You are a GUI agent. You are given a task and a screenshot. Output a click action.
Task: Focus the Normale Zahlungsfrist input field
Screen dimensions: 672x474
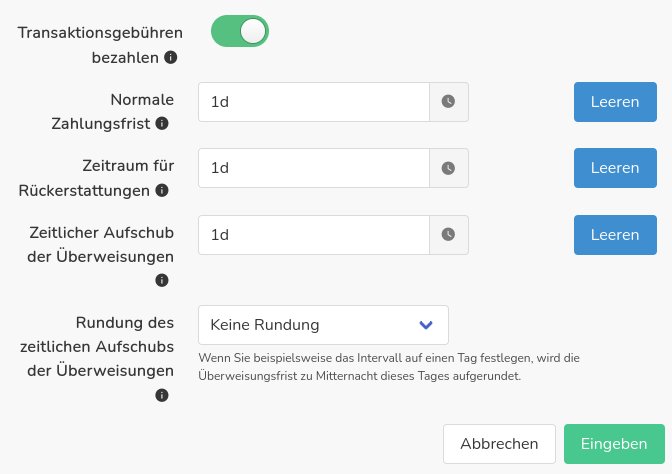[x=313, y=102]
